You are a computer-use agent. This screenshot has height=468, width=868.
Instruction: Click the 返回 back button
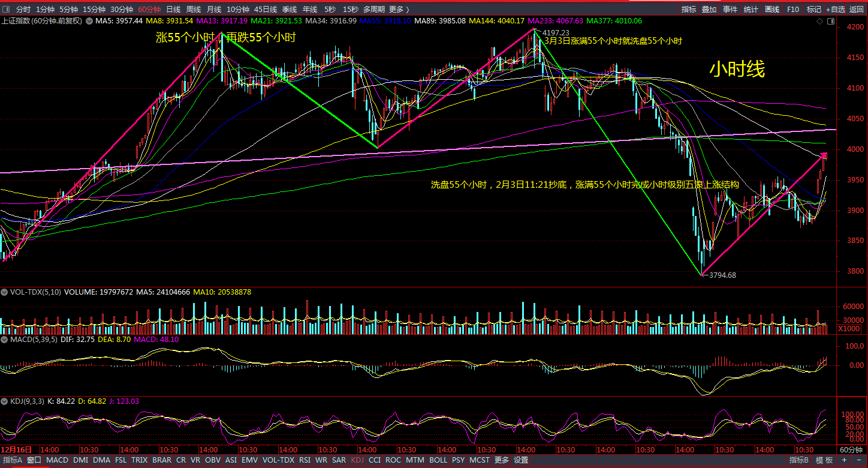coord(856,10)
